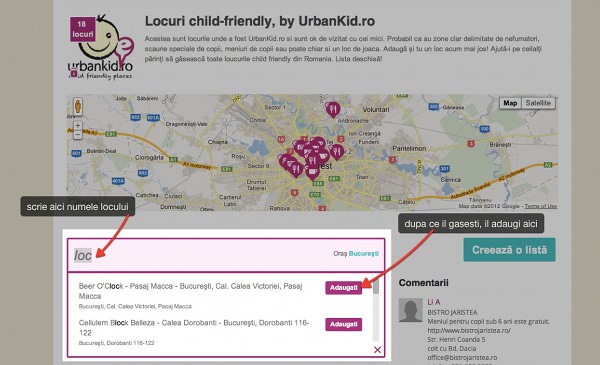
Task: Zoom in with the map plus button
Action: tap(78, 126)
